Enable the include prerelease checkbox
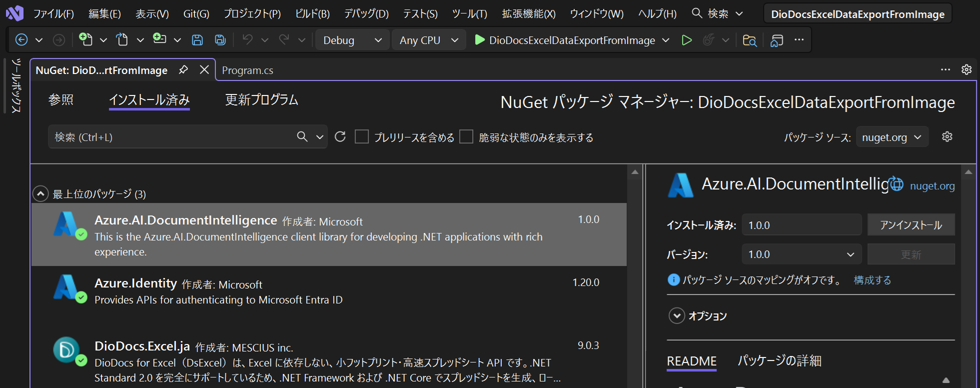Screen dimensions: 980x388 361,137
